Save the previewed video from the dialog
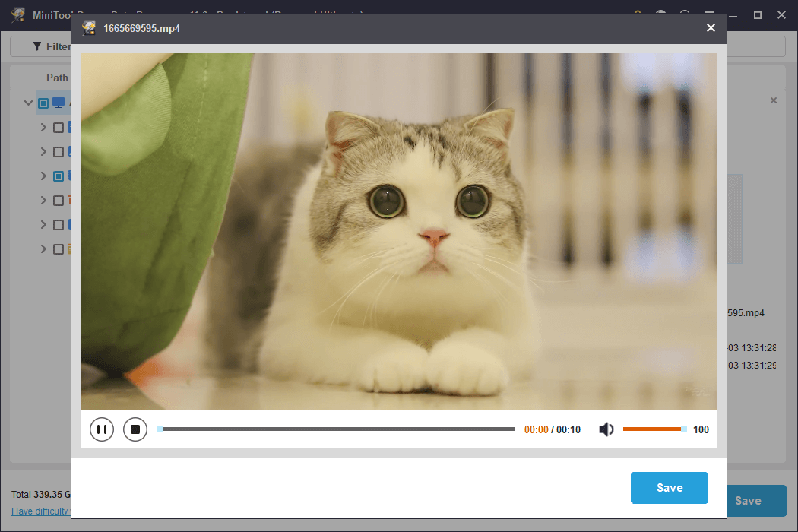The image size is (798, 532). (669, 488)
